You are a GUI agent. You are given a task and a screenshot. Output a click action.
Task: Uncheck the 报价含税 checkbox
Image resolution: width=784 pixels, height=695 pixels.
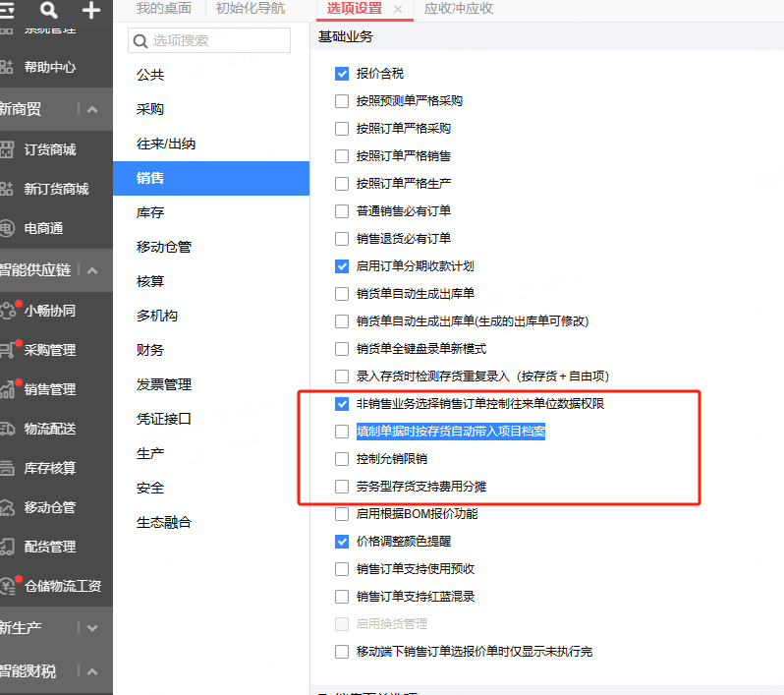[x=342, y=74]
